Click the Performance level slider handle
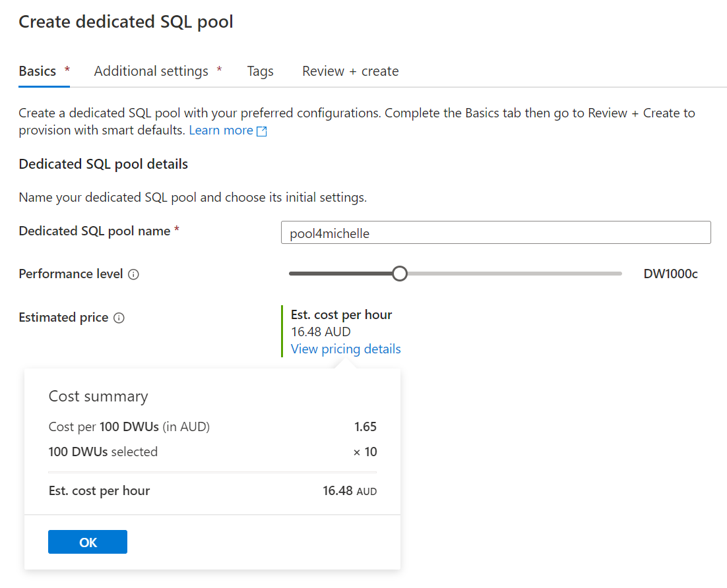Image resolution: width=727 pixels, height=588 pixels. pyautogui.click(x=399, y=274)
